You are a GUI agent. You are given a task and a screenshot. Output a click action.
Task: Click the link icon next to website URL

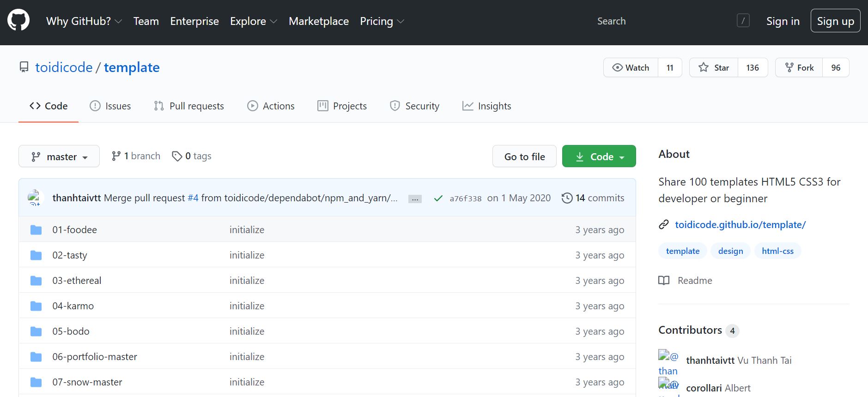[x=664, y=225]
